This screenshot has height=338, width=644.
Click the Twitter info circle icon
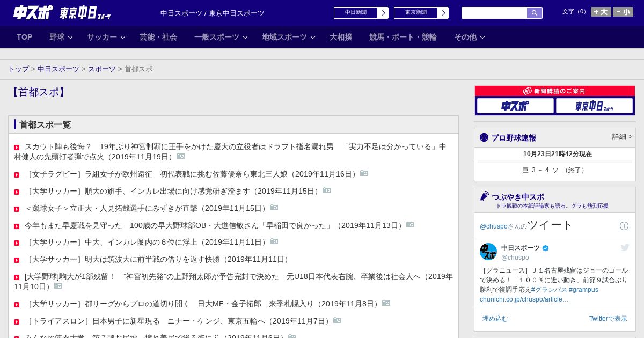[x=624, y=226]
